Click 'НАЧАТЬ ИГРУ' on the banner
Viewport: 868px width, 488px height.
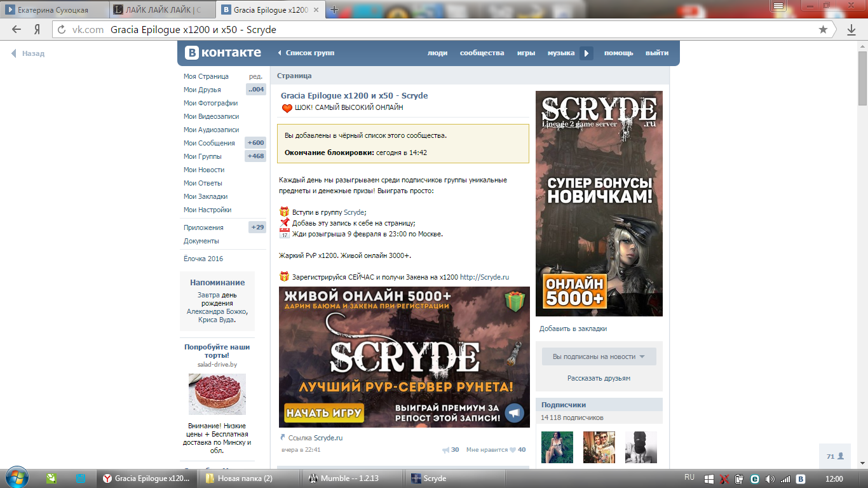(324, 413)
